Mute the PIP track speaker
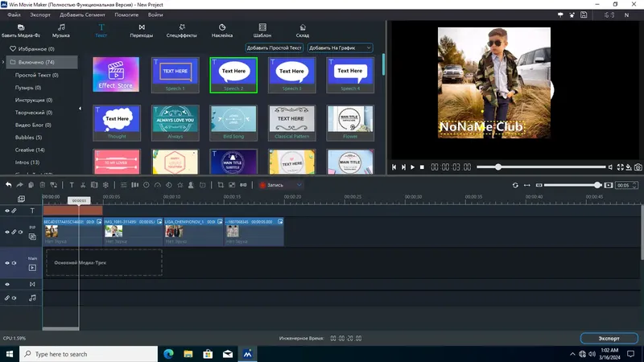Screen dimensions: 644x362 tap(21, 232)
